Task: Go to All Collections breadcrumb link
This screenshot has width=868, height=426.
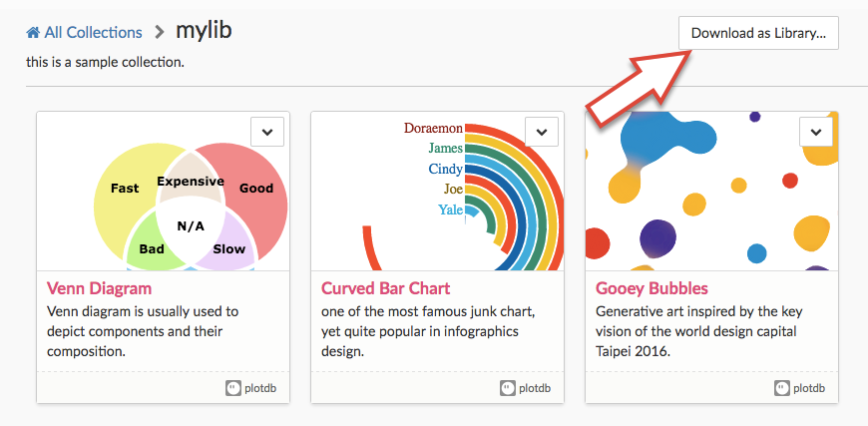Action: 93,33
